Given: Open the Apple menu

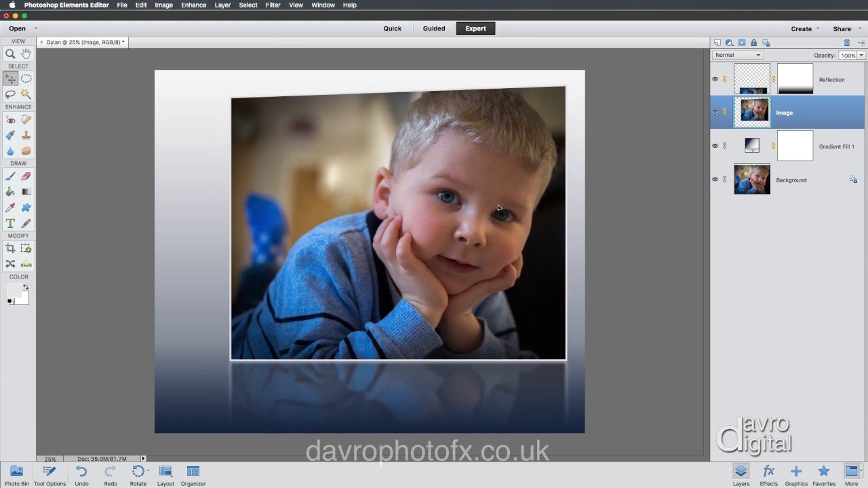Looking at the screenshot, I should coord(12,5).
